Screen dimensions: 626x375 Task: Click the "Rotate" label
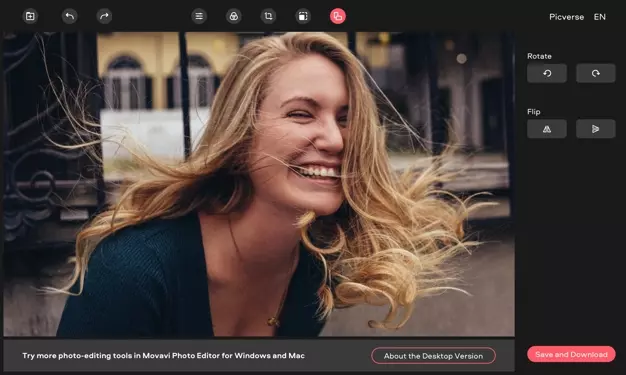[539, 56]
